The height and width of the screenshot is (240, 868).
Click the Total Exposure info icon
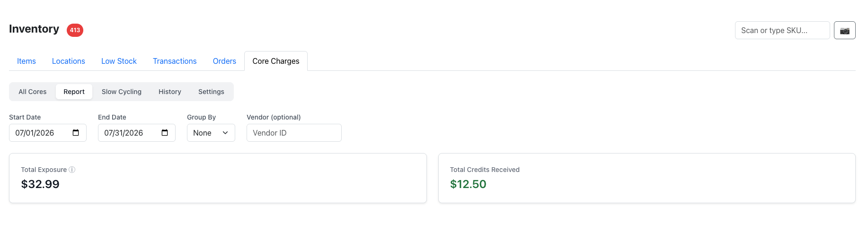coord(72,170)
